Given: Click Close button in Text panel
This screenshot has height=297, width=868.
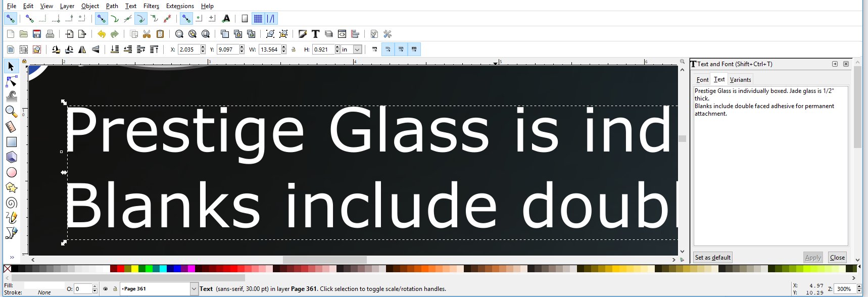Looking at the screenshot, I should 837,258.
